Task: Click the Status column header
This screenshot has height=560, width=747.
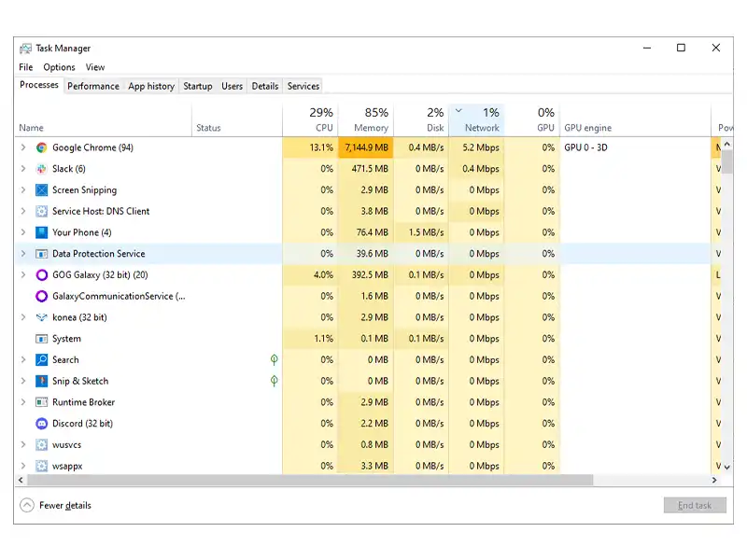Action: 237,120
